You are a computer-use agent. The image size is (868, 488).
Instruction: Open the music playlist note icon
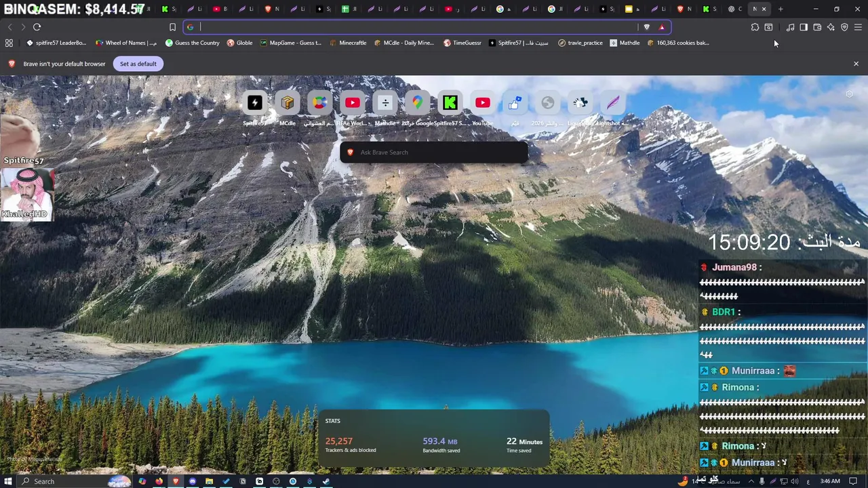coord(790,27)
